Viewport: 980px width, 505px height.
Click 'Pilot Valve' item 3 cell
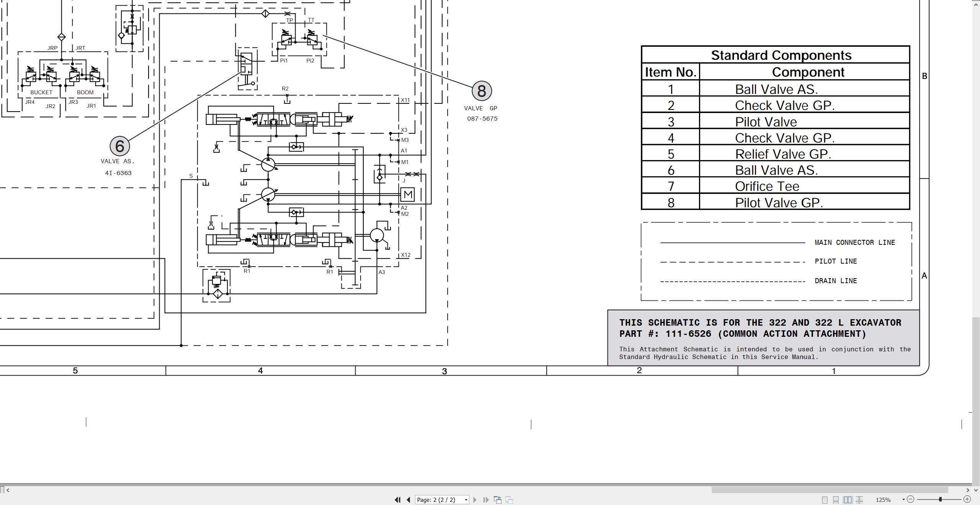click(x=804, y=121)
